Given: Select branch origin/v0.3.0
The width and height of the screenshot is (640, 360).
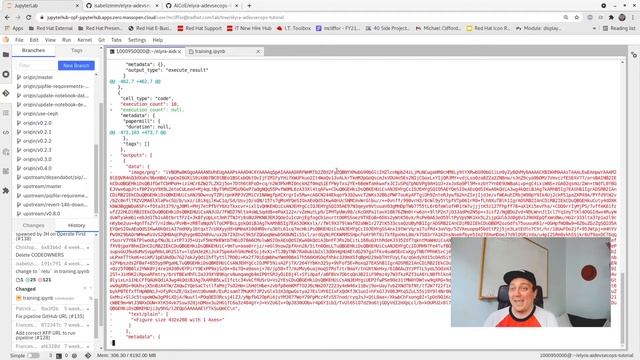Looking at the screenshot, I should (37, 159).
